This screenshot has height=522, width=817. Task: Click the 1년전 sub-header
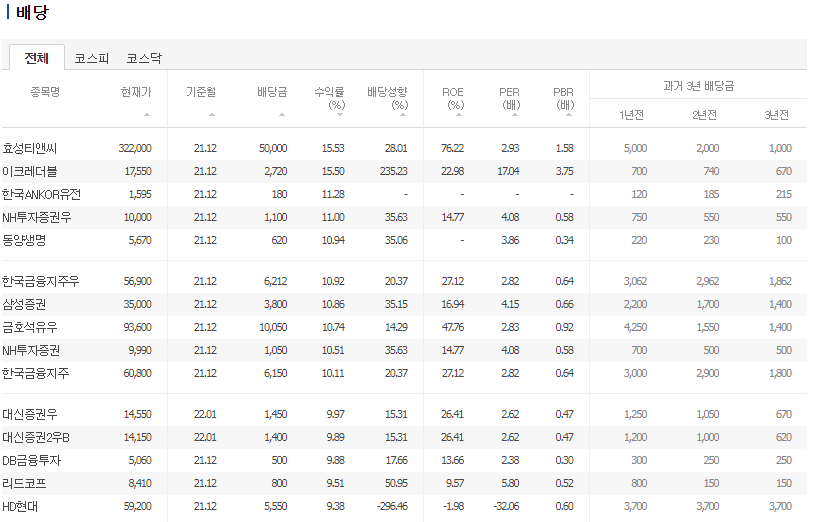pyautogui.click(x=632, y=115)
